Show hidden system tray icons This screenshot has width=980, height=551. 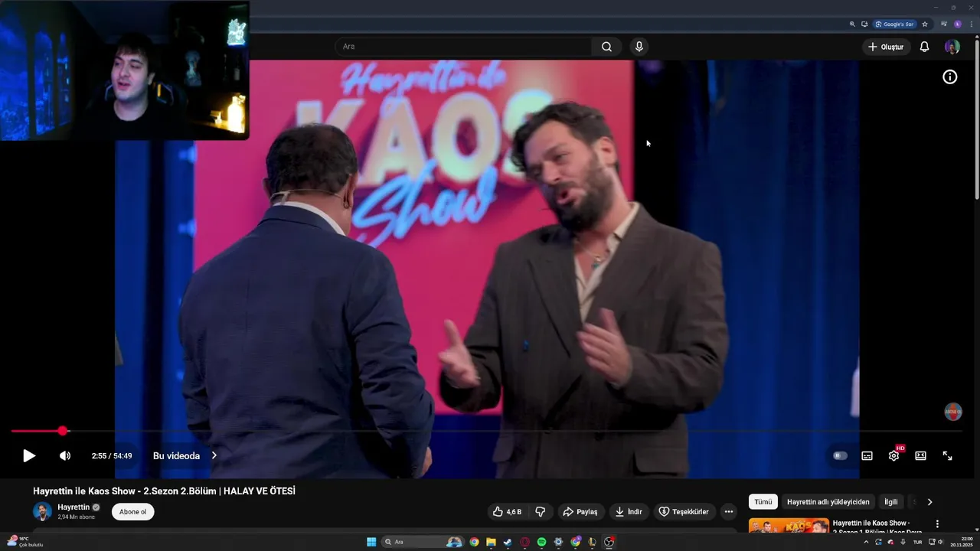point(867,542)
